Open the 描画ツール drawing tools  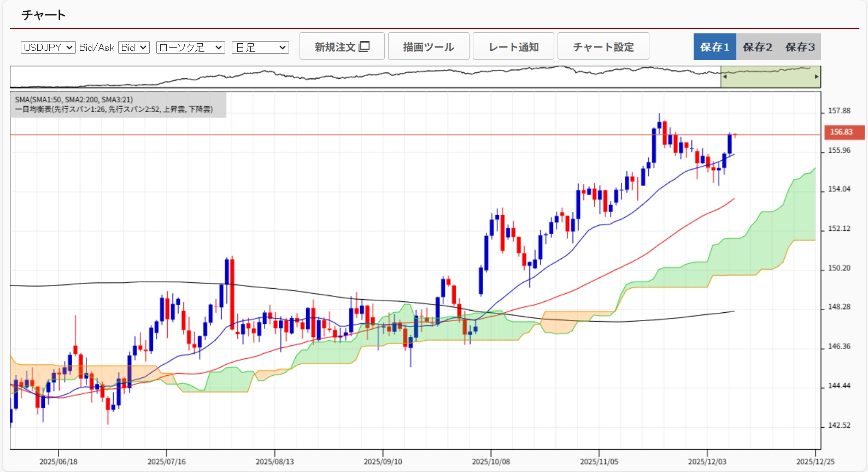click(x=429, y=46)
